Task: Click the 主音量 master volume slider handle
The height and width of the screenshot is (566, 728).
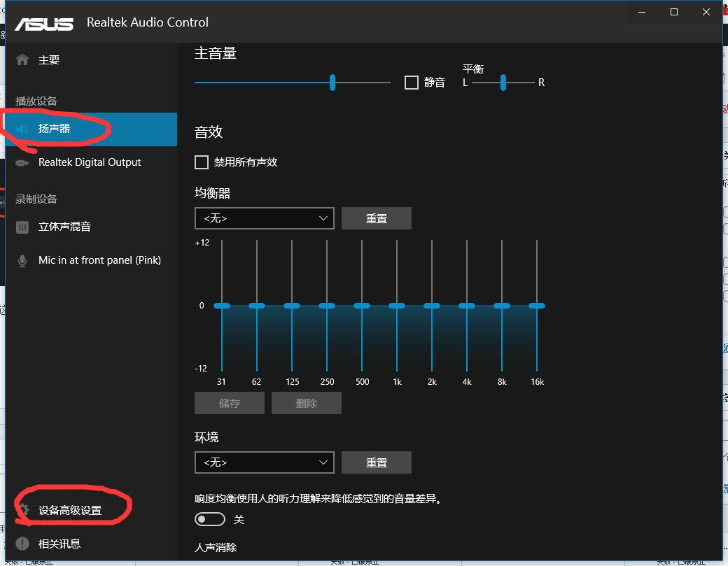Action: point(332,83)
